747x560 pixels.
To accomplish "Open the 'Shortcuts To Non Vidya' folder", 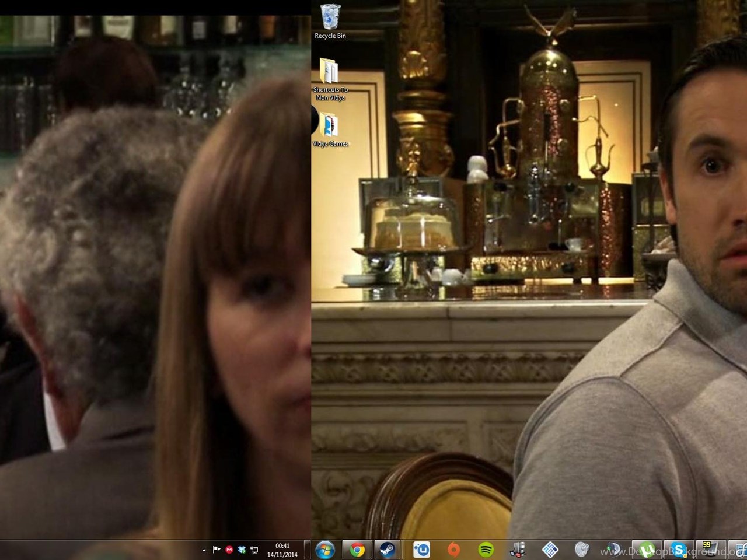I will pos(330,79).
